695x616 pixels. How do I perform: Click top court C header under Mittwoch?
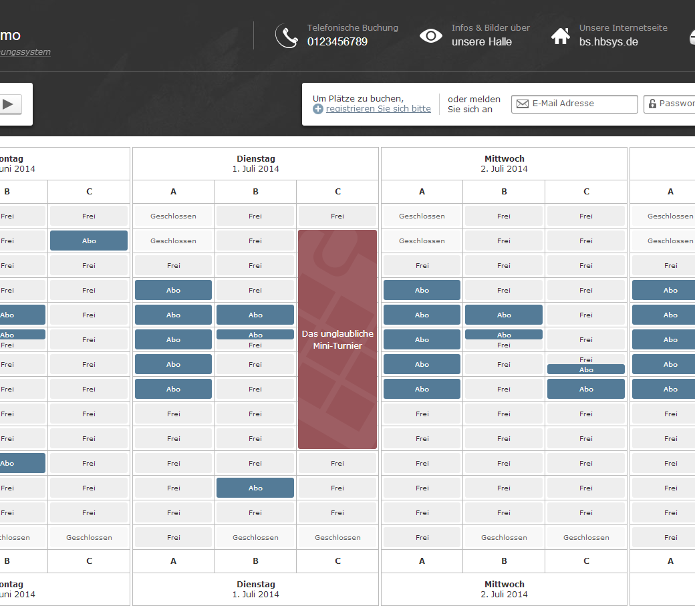pos(586,192)
